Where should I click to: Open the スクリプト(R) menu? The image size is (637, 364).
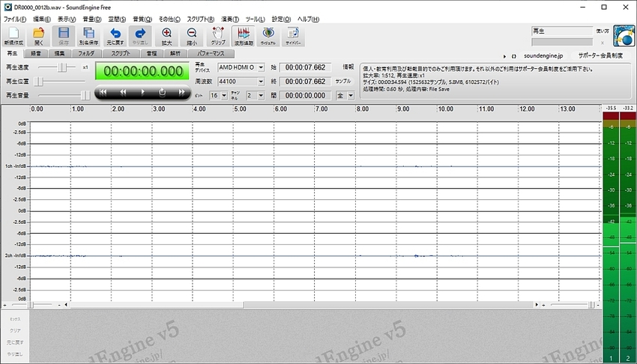200,19
